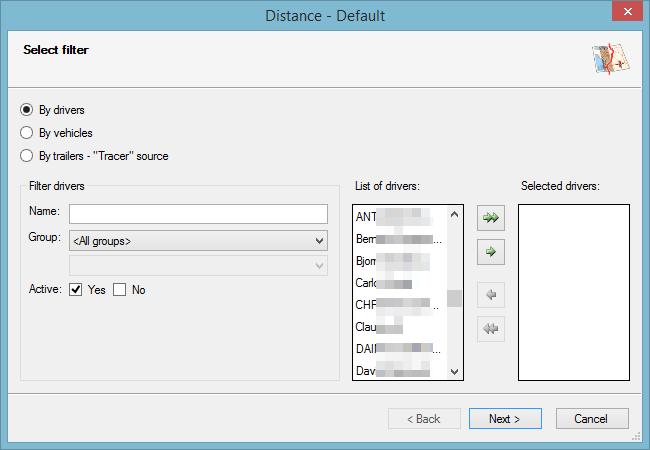Open the Group dropdown showing All groups
This screenshot has width=650, height=450.
198,241
